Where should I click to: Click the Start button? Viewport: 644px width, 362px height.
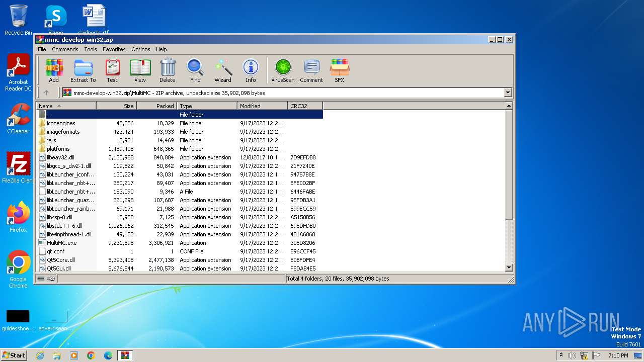[x=14, y=355]
